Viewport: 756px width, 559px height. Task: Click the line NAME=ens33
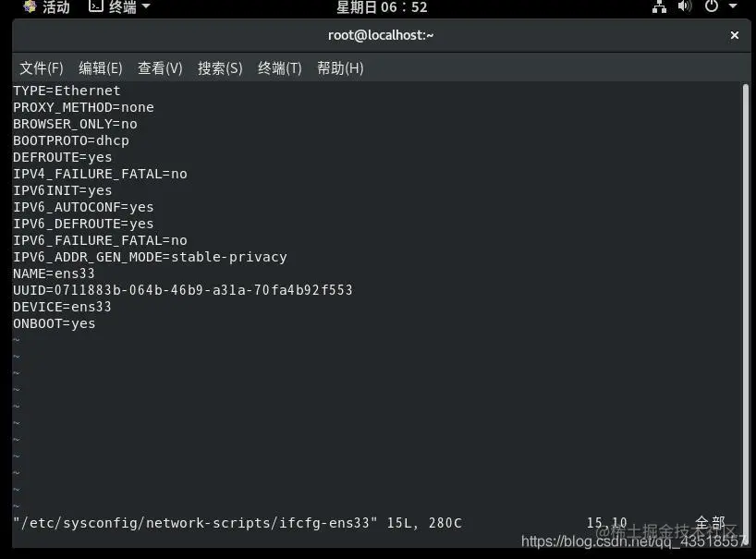click(54, 273)
